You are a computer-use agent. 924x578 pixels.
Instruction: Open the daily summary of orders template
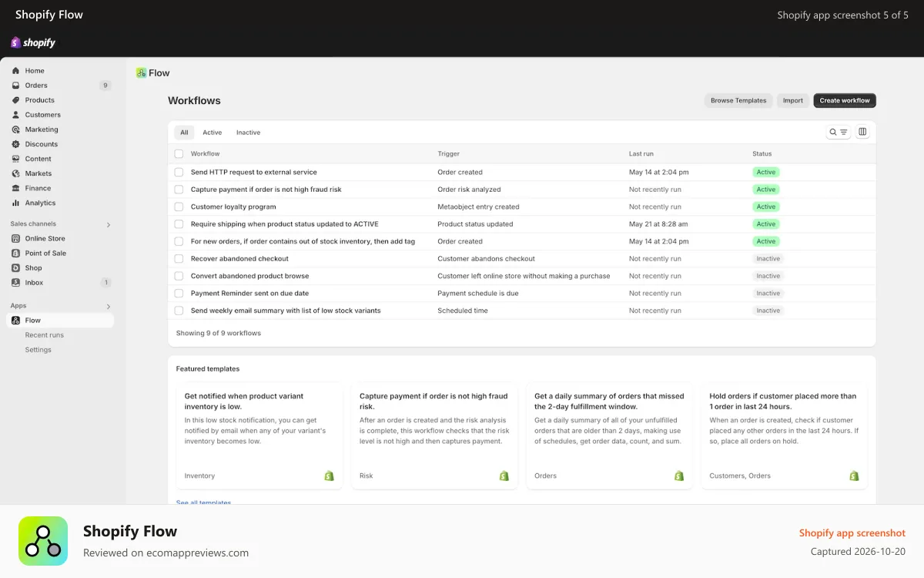click(x=609, y=436)
